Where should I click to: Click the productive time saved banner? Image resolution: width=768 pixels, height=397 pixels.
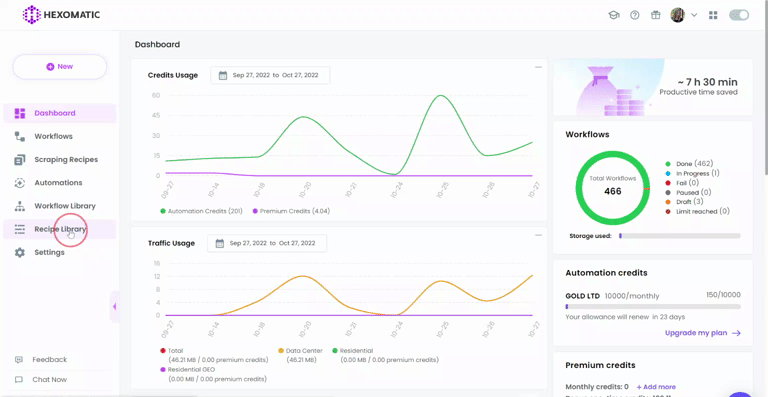[653, 87]
